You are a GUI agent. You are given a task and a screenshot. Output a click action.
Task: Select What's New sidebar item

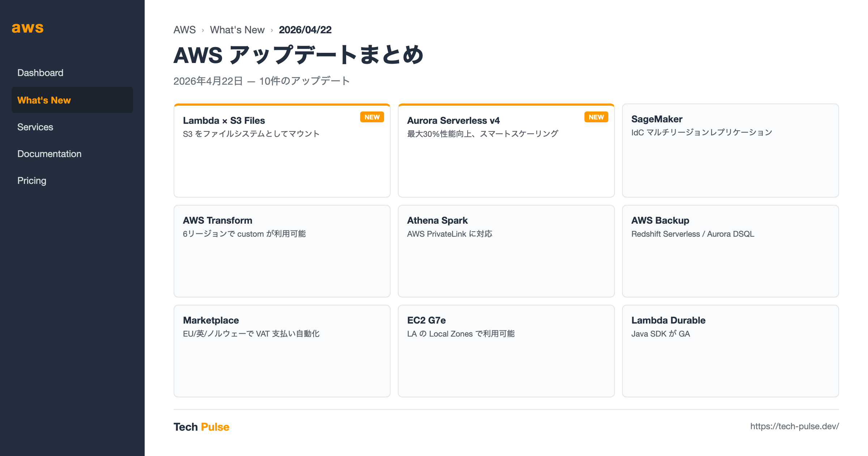[x=72, y=100]
